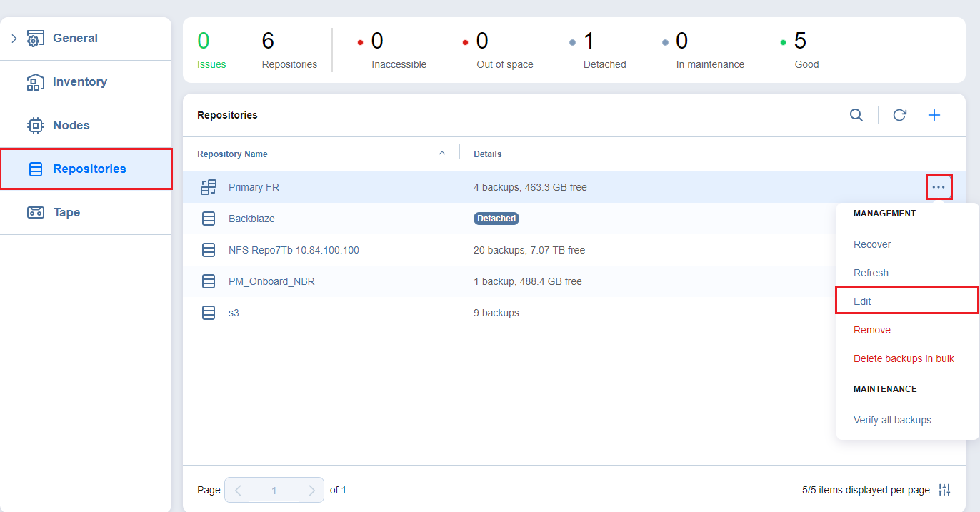980x512 pixels.
Task: Click the refresh repositories icon
Action: pos(899,115)
